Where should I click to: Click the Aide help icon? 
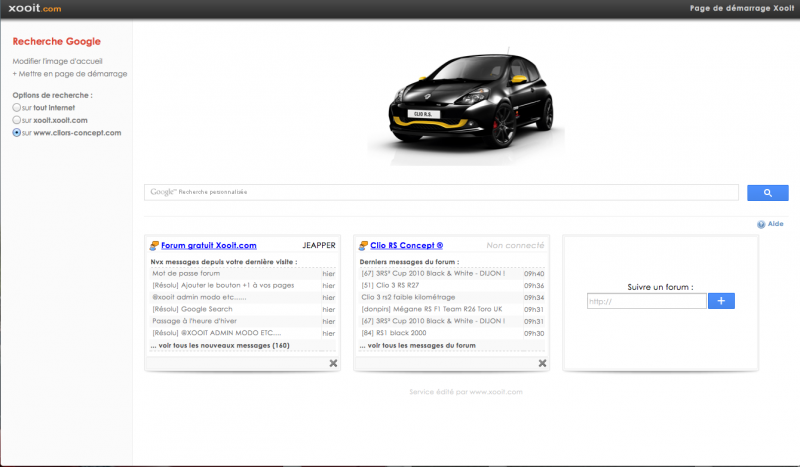[761, 224]
